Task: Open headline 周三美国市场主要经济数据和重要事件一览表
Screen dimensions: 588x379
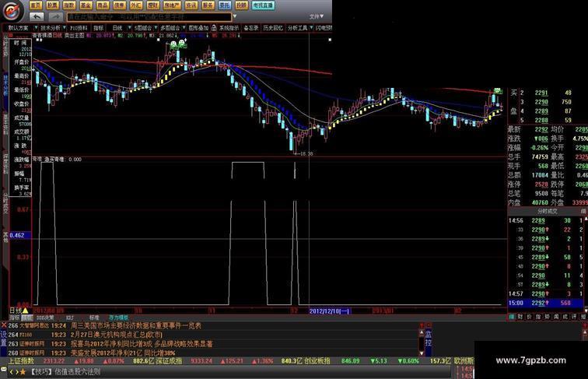Action: [136, 326]
